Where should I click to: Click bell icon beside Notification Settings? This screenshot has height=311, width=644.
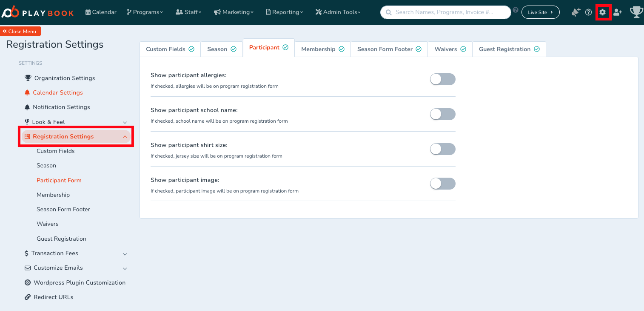point(27,107)
